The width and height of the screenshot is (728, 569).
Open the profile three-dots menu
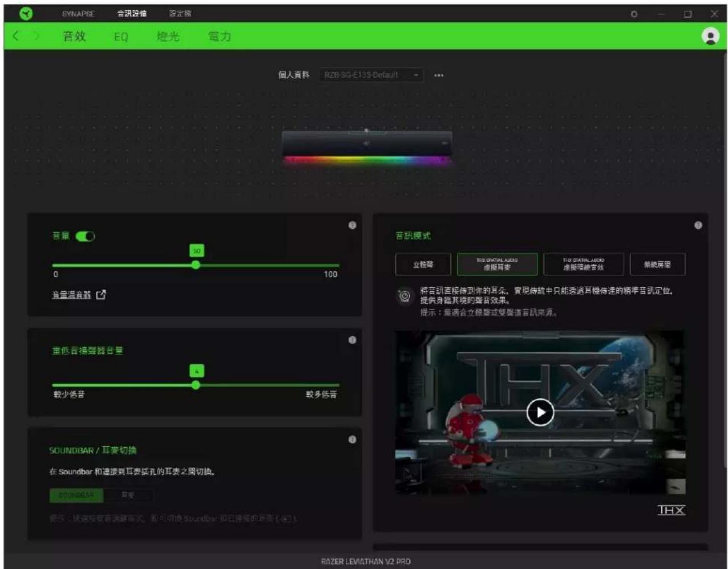point(439,75)
